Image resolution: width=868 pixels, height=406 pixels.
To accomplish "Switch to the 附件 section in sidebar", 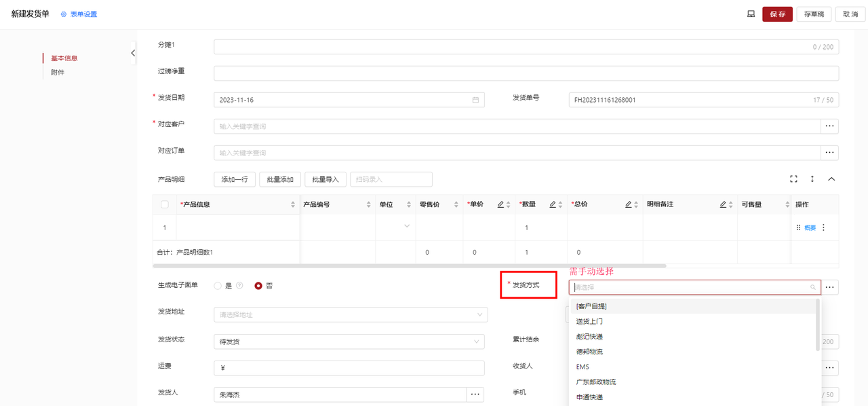I will click(58, 73).
